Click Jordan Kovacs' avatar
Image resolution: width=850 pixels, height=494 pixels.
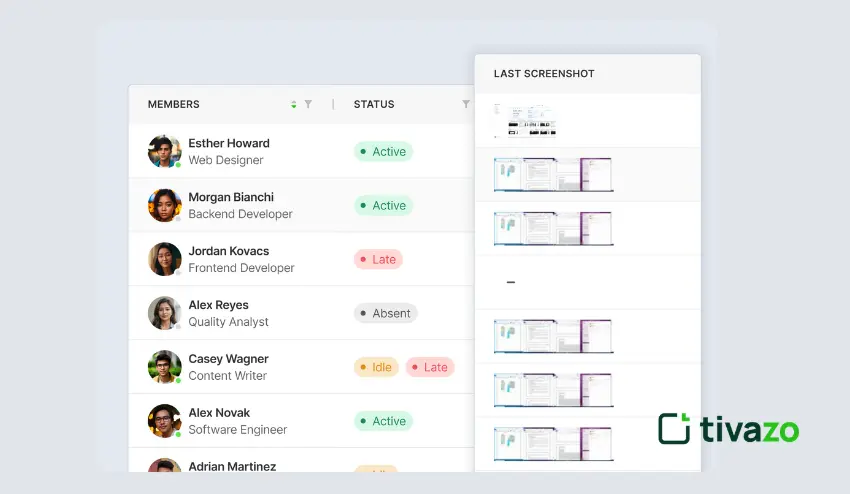tap(164, 259)
